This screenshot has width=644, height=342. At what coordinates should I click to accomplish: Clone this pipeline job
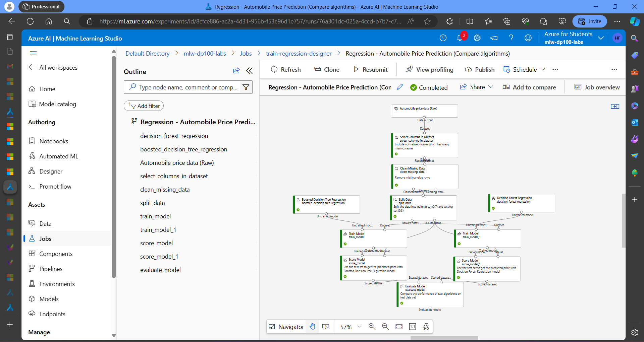327,69
